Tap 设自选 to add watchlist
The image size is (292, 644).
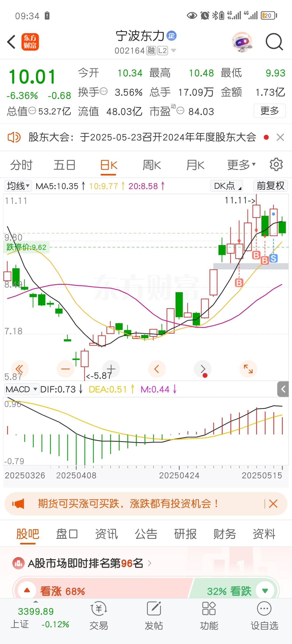tap(264, 616)
